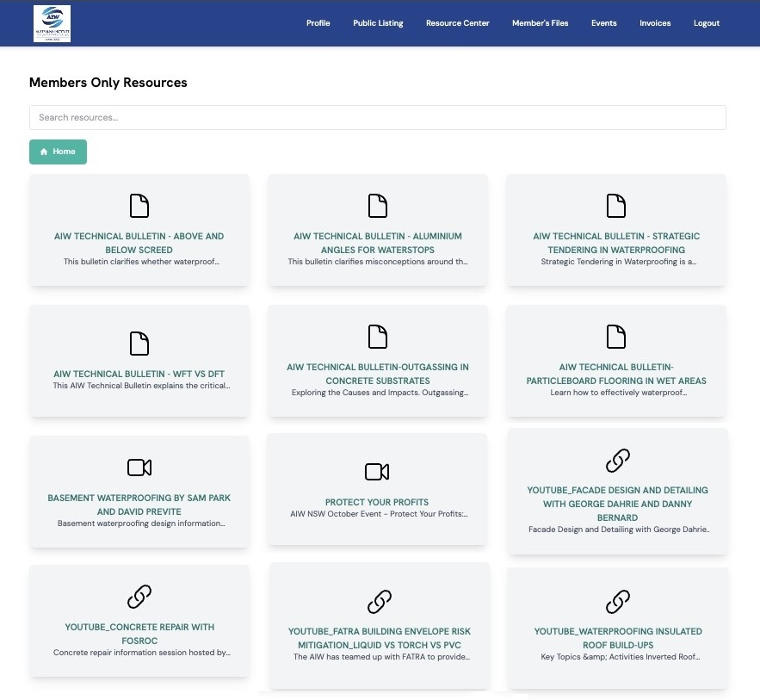
Task: Click the video icon above Protect Your Profits
Action: pyautogui.click(x=377, y=472)
